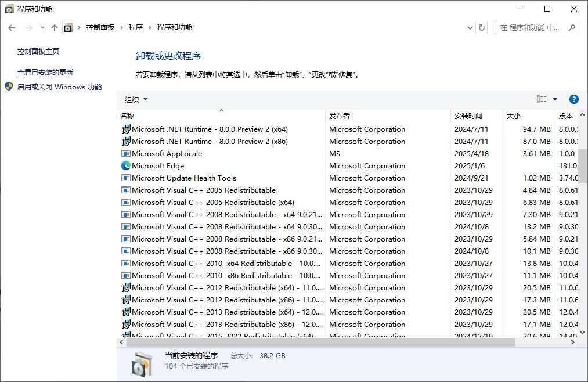588x382 pixels.
Task: Click the shield icon beside Windows features
Action: click(9, 87)
